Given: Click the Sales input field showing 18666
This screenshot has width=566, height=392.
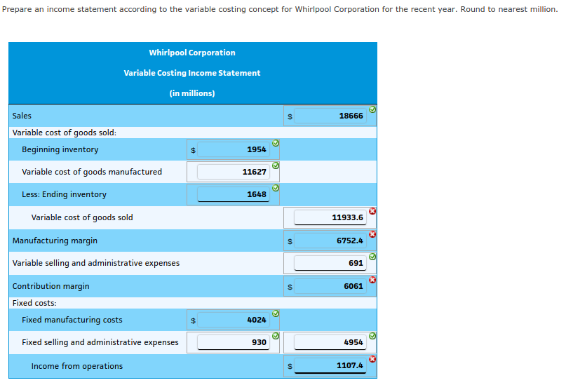Looking at the screenshot, I should click(x=330, y=116).
